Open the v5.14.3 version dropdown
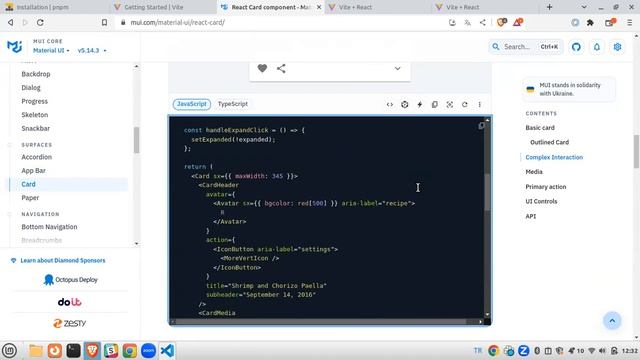 pyautogui.click(x=92, y=50)
